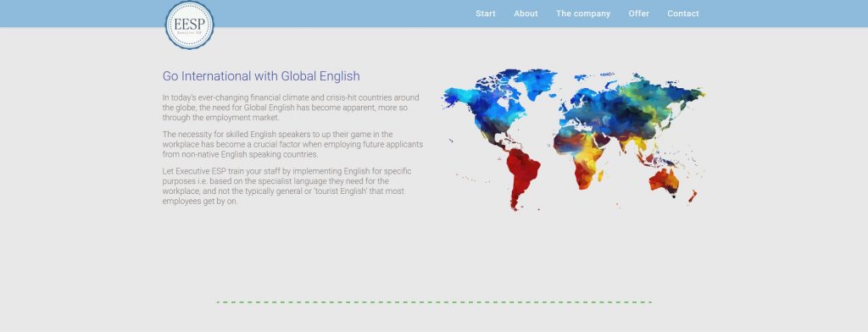Click Greenland on the world map
The width and height of the screenshot is (868, 332).
(x=536, y=82)
